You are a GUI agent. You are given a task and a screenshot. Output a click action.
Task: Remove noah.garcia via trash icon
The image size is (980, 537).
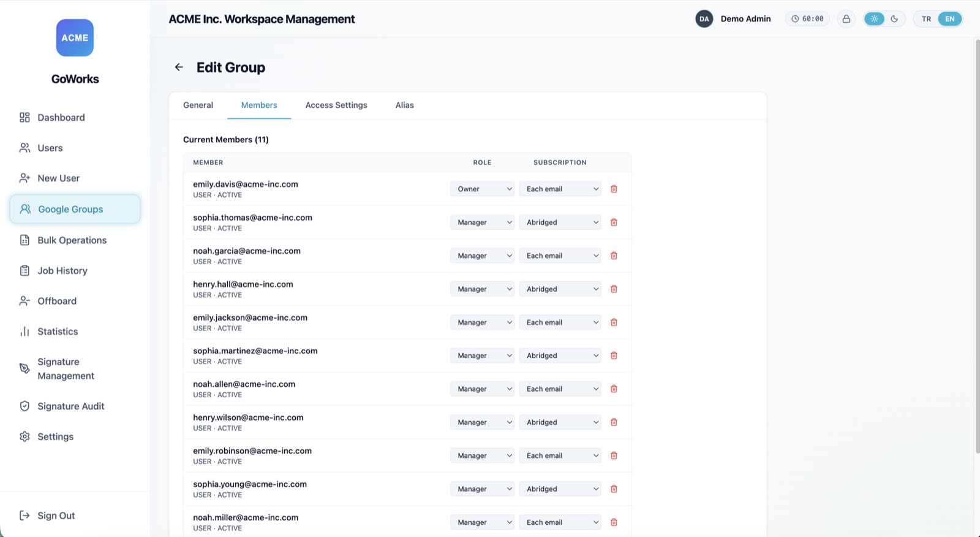614,256
